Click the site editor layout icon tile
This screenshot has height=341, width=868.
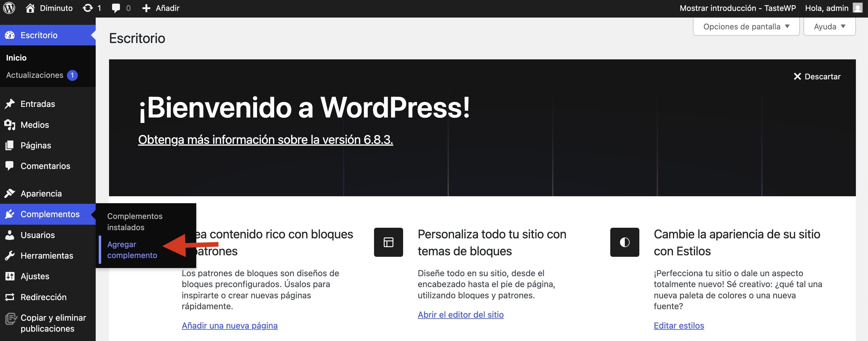(388, 242)
